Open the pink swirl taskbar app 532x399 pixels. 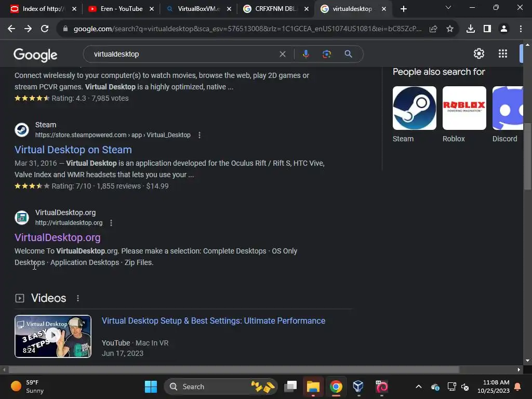tap(381, 387)
